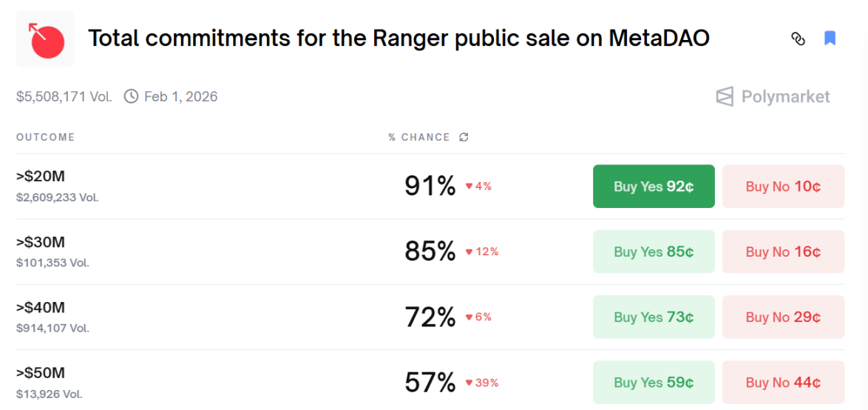The image size is (868, 410).
Task: Click Buy Yes 92¢ for >$20M
Action: pos(654,186)
